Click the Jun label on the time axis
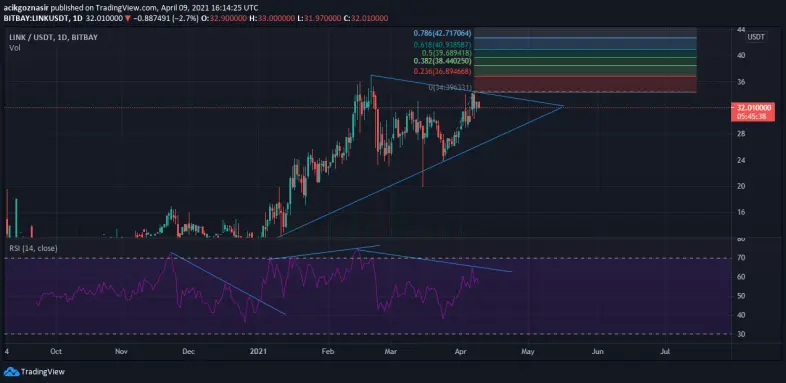The width and height of the screenshot is (786, 383). click(597, 352)
